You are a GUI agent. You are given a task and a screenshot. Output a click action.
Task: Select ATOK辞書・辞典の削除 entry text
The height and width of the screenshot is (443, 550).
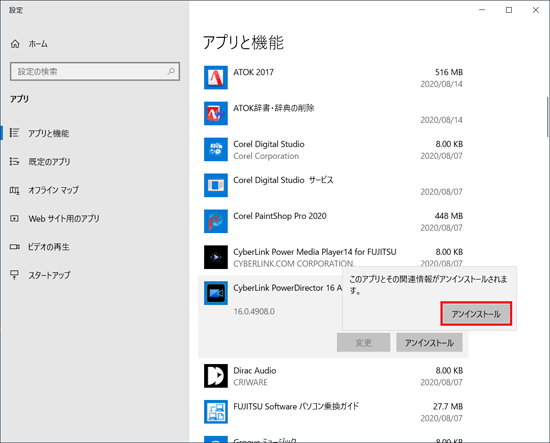pos(274,108)
